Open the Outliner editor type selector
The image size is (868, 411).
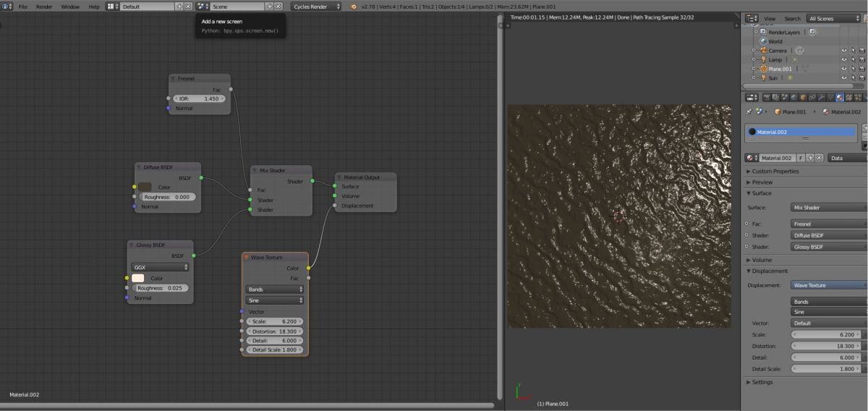(752, 18)
